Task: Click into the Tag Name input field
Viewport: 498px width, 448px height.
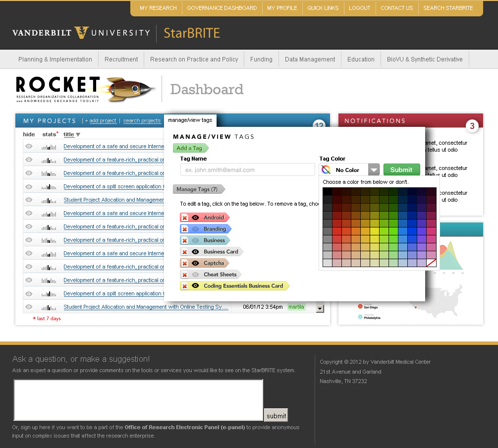Action: pos(247,170)
